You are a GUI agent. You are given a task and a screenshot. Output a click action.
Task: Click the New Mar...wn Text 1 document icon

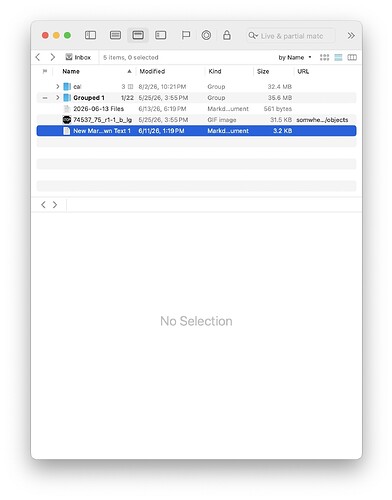coord(67,131)
